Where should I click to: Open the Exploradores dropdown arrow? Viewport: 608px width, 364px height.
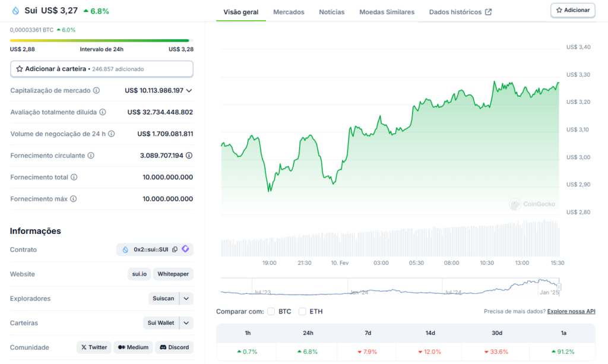[x=186, y=299]
